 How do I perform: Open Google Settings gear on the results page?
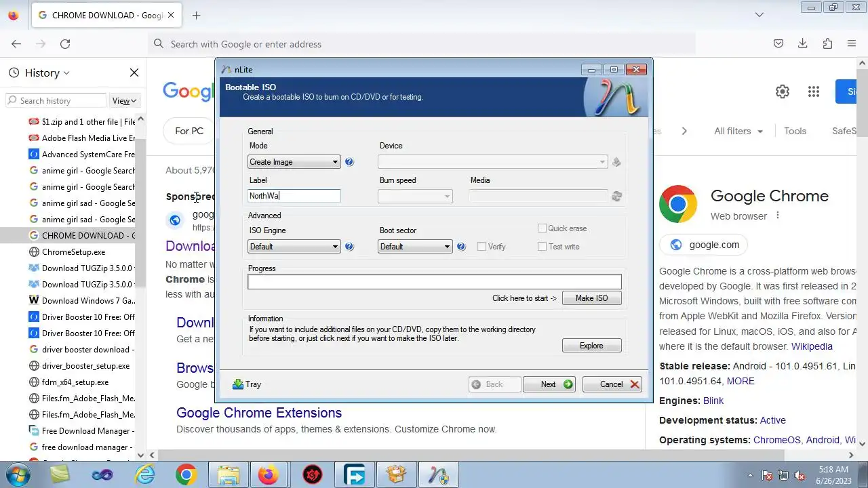tap(783, 91)
